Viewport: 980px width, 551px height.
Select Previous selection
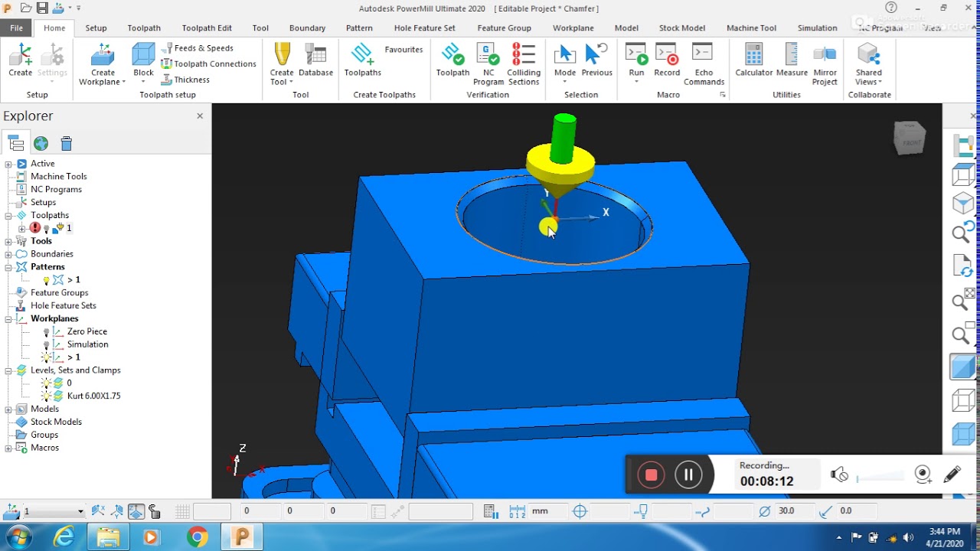596,60
